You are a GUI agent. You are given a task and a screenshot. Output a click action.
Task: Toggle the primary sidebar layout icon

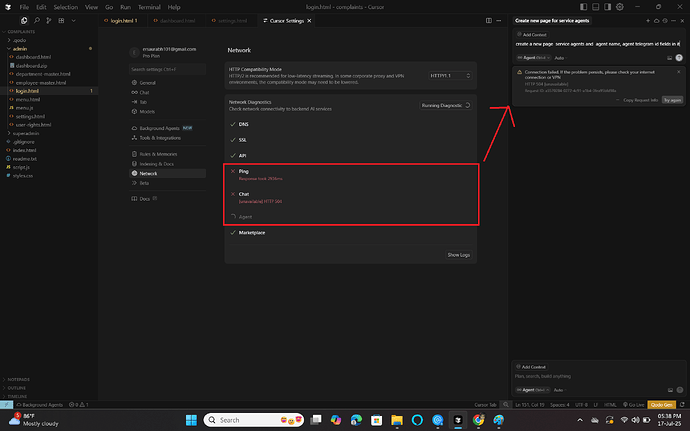point(584,7)
